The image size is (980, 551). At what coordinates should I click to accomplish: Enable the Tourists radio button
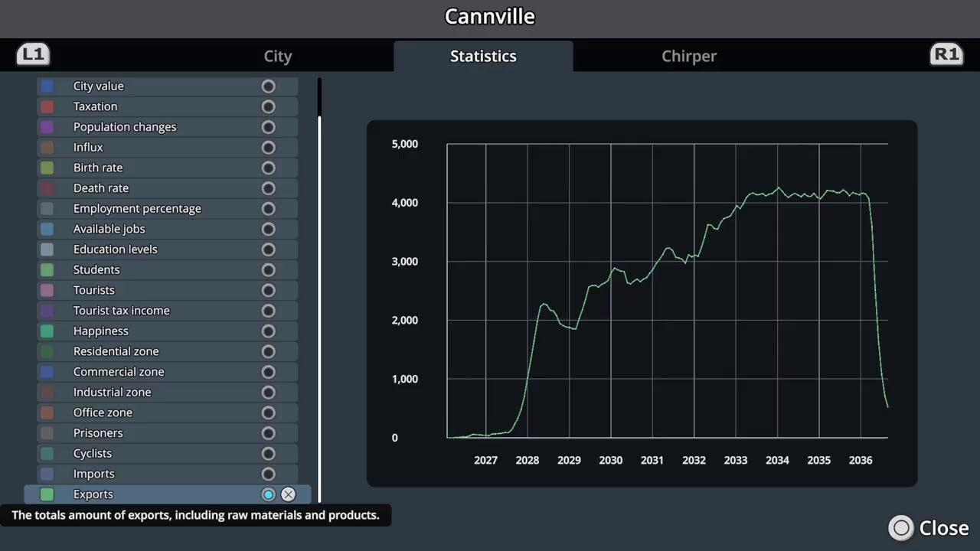pos(268,290)
